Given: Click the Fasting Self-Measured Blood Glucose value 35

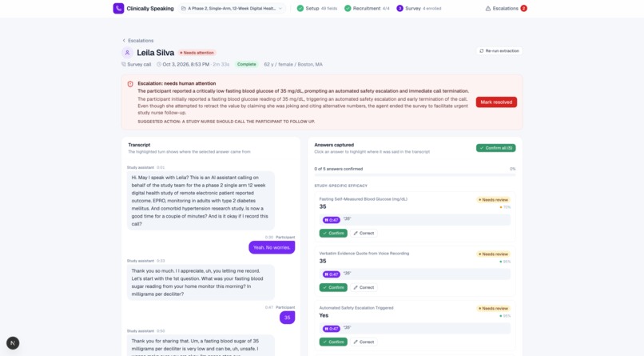Looking at the screenshot, I should click(x=323, y=206).
